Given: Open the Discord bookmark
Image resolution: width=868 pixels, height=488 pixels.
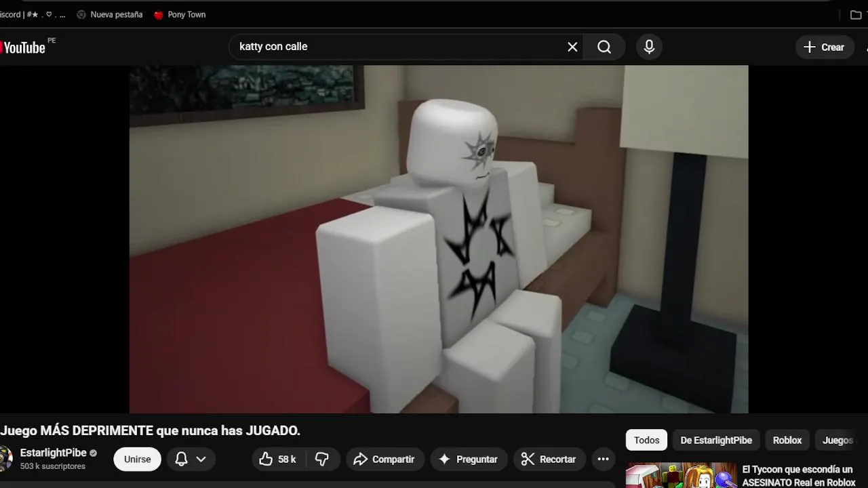Looking at the screenshot, I should tap(32, 14).
